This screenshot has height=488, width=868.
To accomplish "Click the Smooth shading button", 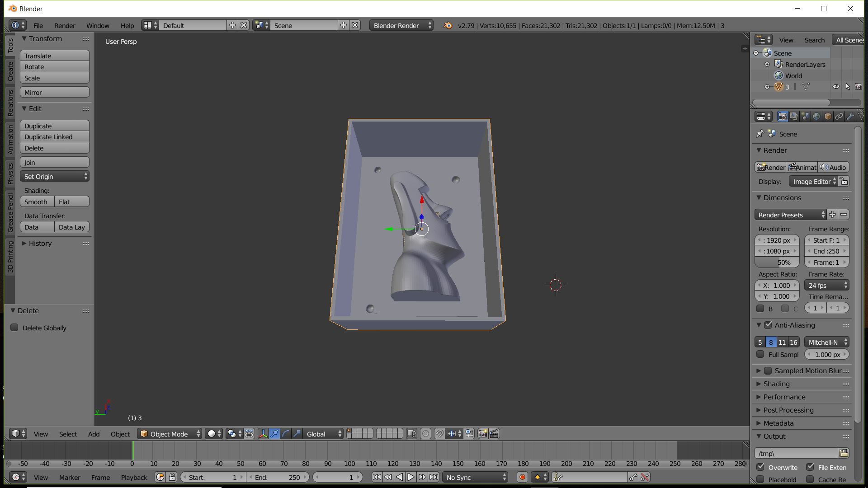I will 37,202.
